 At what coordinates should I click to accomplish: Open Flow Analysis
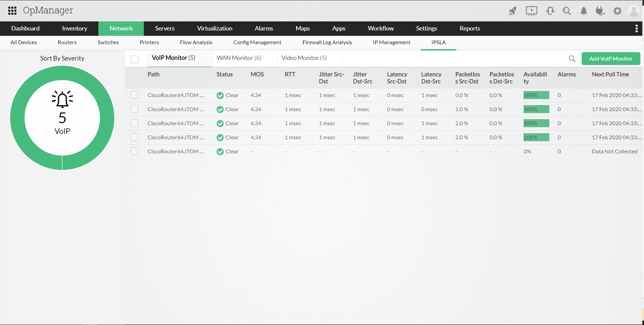[x=196, y=43]
